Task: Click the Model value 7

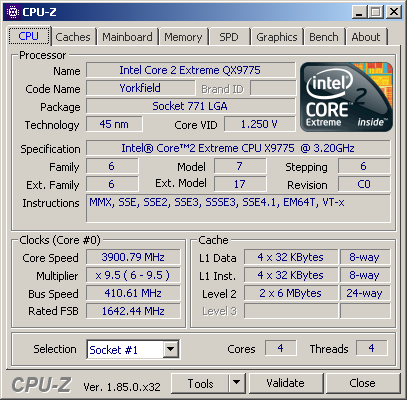Action: [240, 166]
